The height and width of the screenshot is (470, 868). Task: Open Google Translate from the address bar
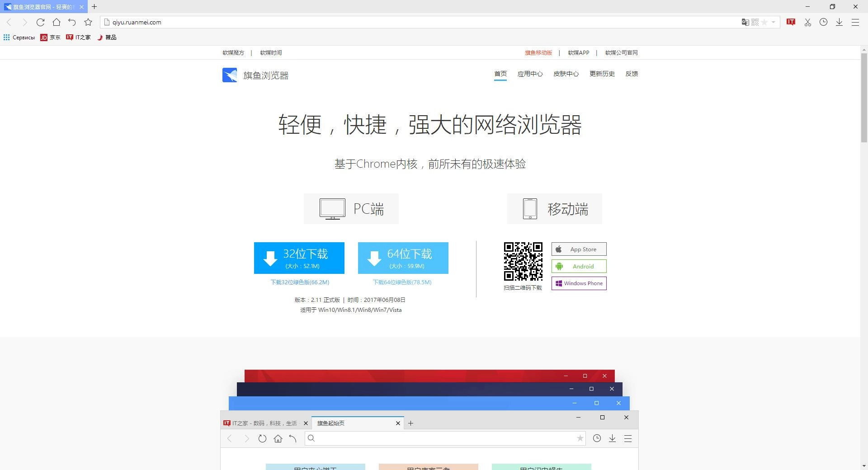pos(745,22)
